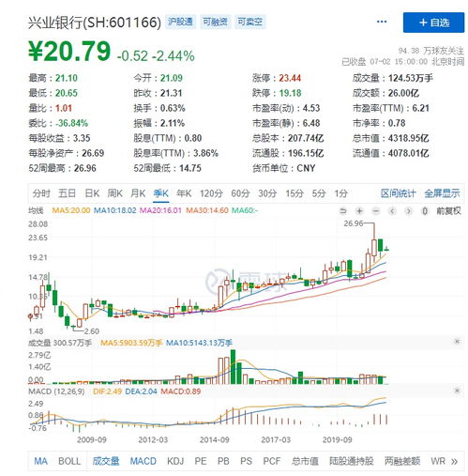Click the 52周最高 value 26.96
Image resolution: width=468 pixels, height=476 pixels.
pyautogui.click(x=85, y=168)
